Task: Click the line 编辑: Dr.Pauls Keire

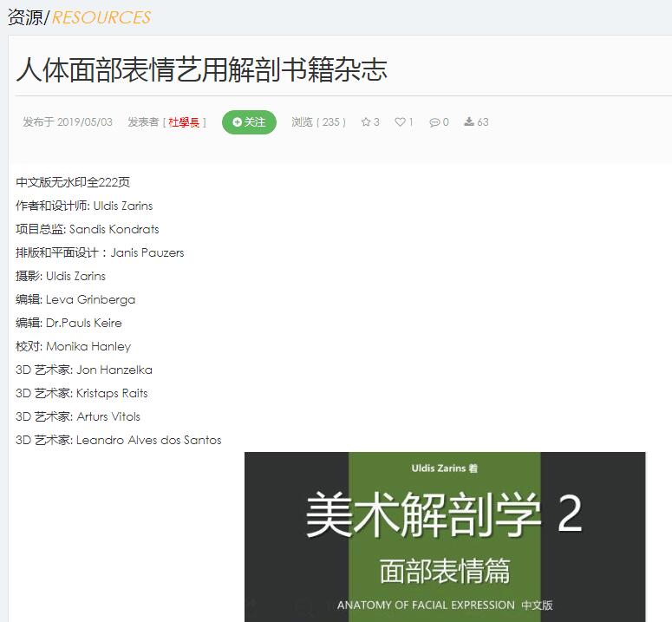Action: [x=69, y=323]
